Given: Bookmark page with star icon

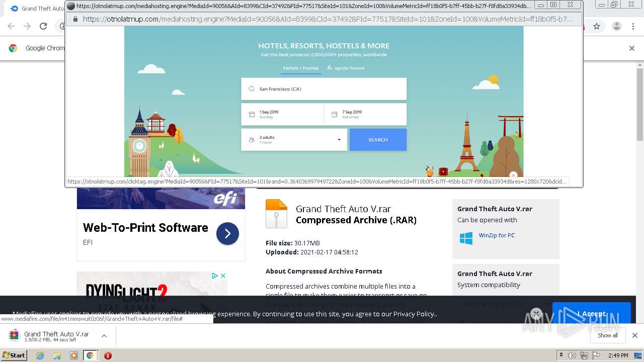Looking at the screenshot, I should (x=597, y=26).
